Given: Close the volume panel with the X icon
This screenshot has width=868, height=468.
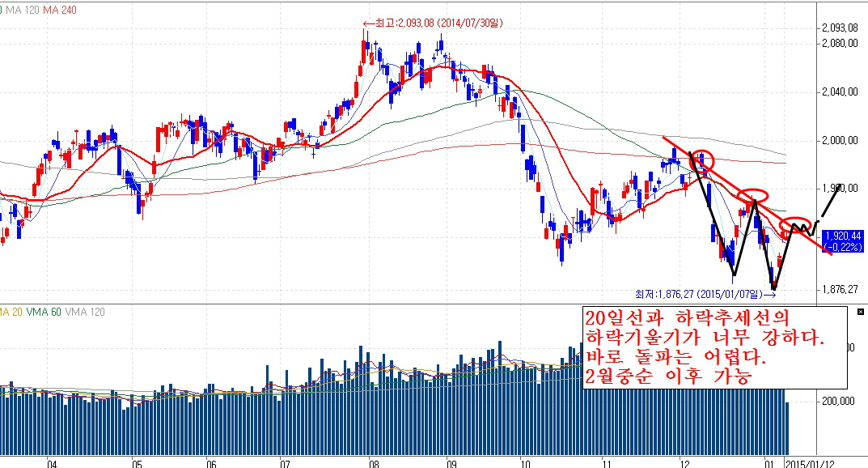Looking at the screenshot, I should [x=860, y=312].
